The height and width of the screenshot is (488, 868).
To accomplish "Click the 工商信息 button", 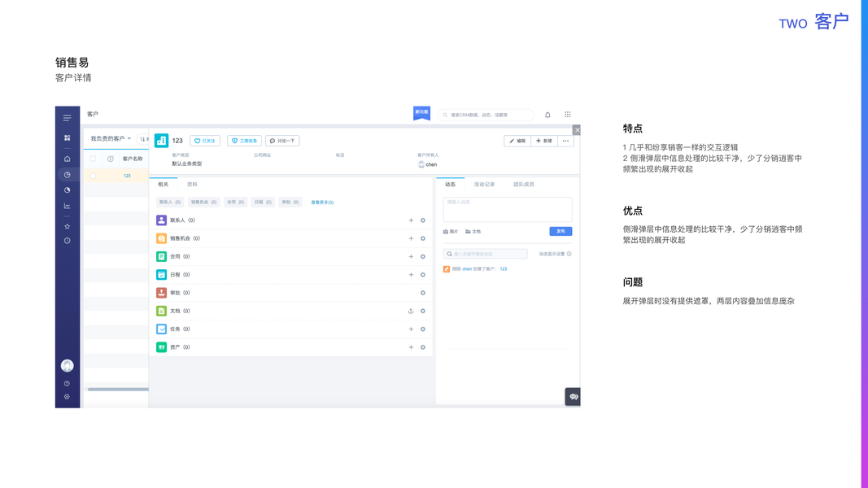I will [x=244, y=141].
